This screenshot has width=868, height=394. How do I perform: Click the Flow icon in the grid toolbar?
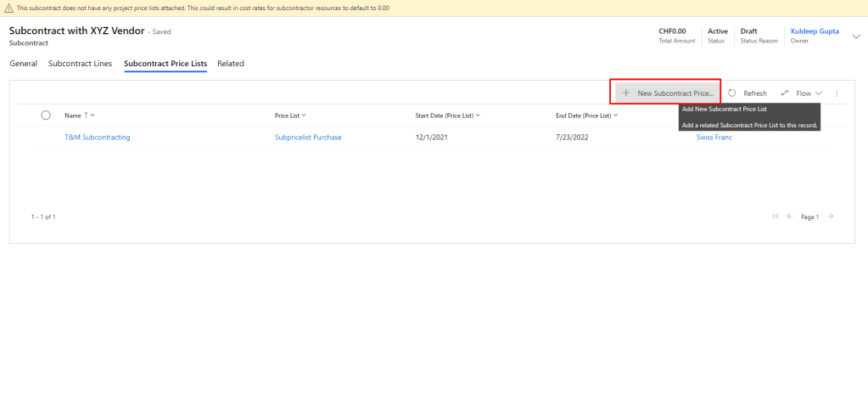pos(785,93)
